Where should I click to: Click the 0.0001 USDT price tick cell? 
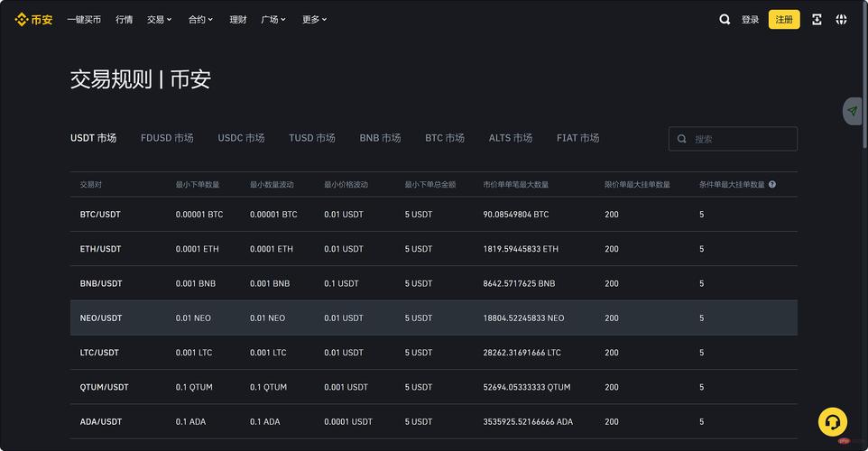click(x=348, y=421)
